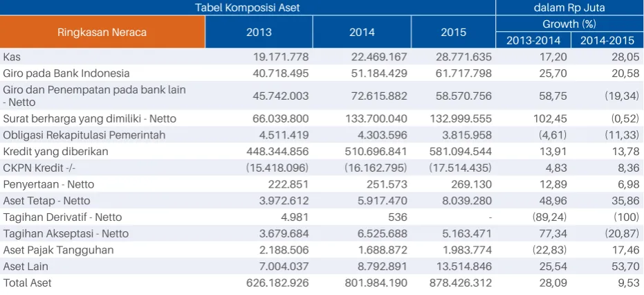
Task: Click the orange 'Ringkasan Neraca' header
Action: (x=102, y=32)
